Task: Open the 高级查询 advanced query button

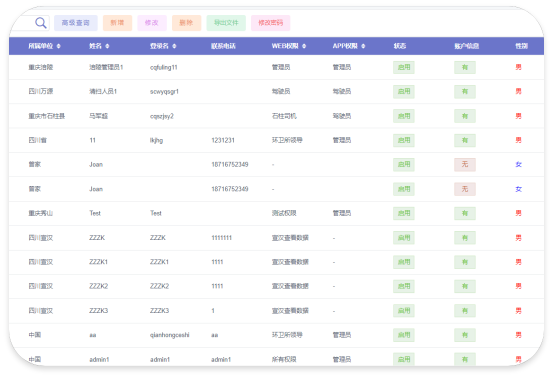Action: [76, 23]
